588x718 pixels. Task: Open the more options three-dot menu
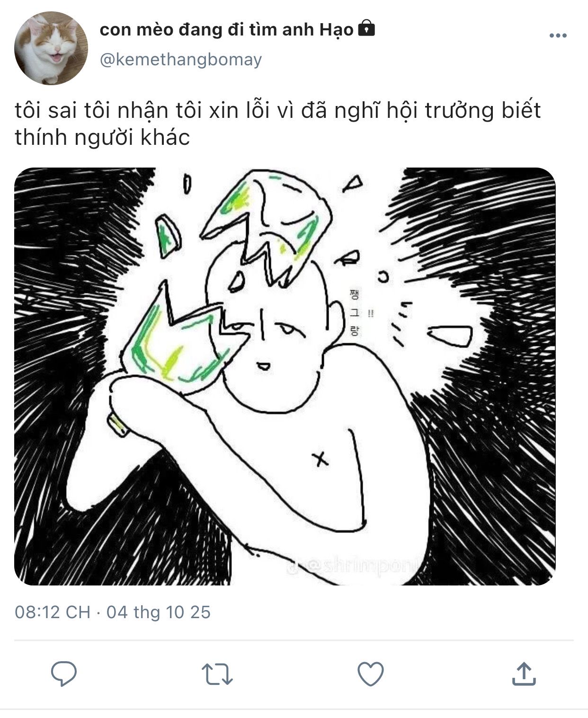(x=558, y=35)
